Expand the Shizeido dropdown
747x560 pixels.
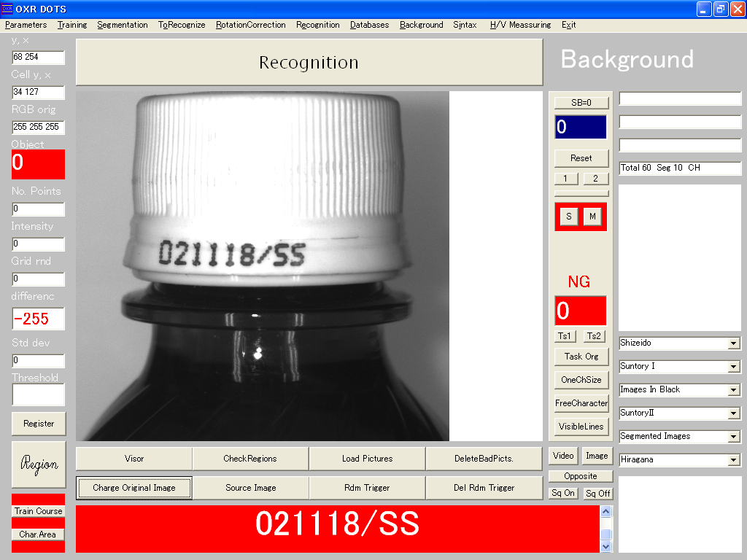[733, 343]
